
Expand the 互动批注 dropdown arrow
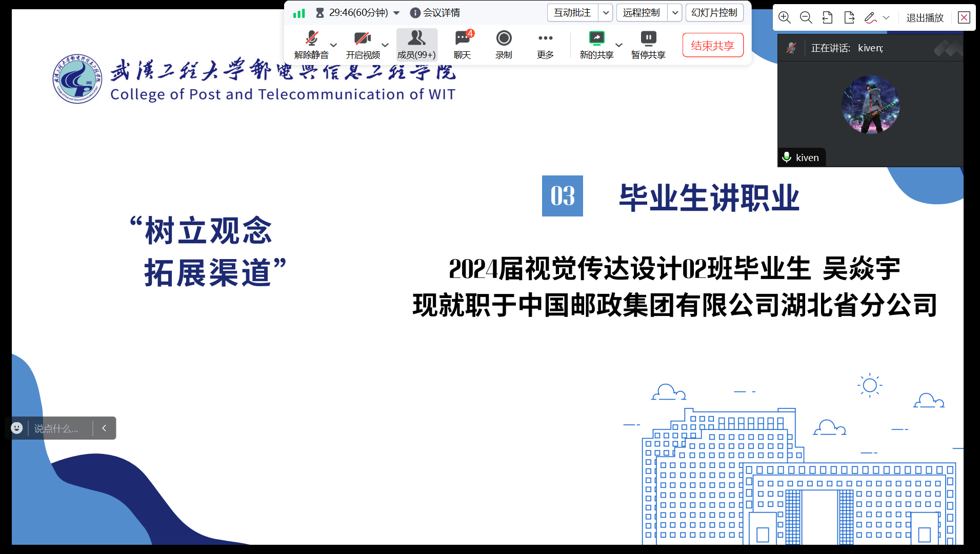point(606,13)
